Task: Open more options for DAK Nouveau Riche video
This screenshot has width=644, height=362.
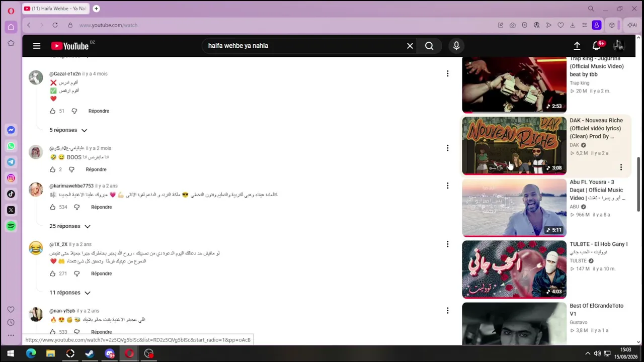Action: pos(621,167)
